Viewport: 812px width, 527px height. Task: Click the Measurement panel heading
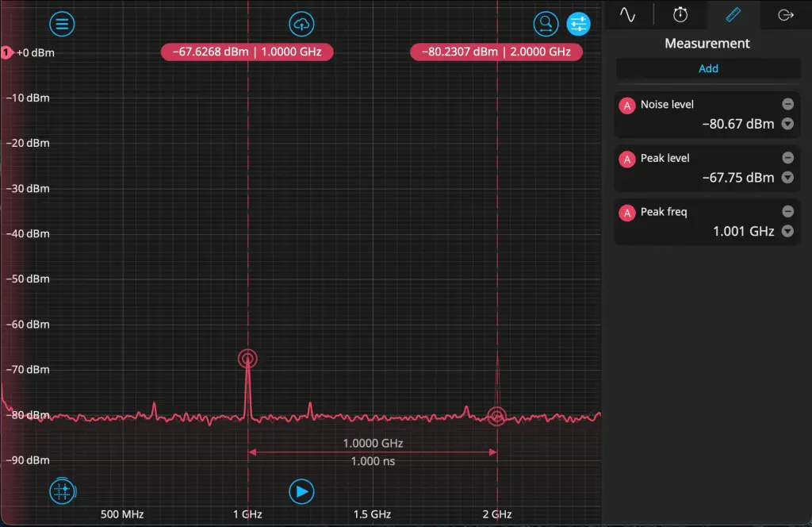[x=707, y=44]
